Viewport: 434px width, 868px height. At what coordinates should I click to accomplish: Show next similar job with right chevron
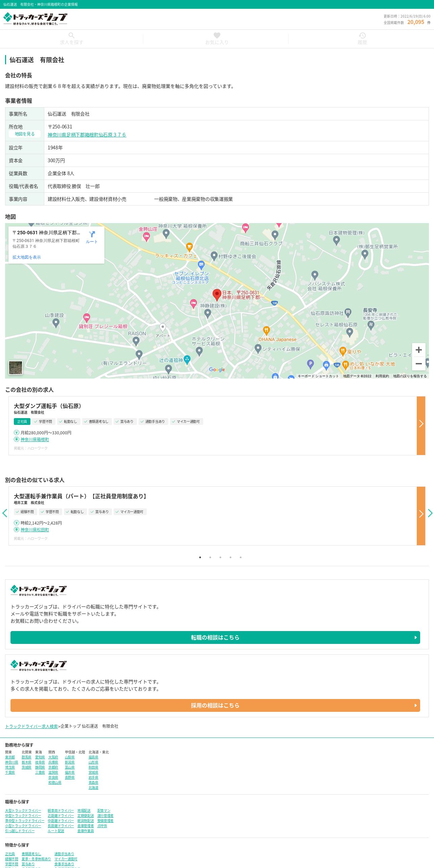click(430, 513)
